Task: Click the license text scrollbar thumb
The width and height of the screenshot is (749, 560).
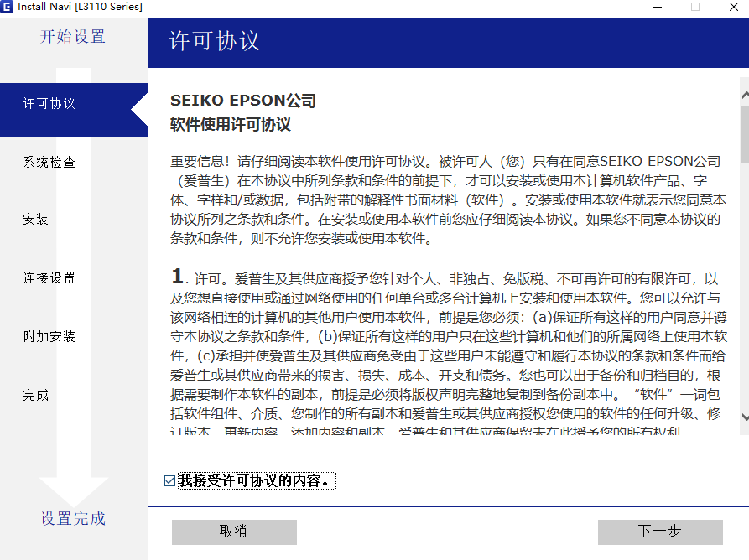Action: 745,133
